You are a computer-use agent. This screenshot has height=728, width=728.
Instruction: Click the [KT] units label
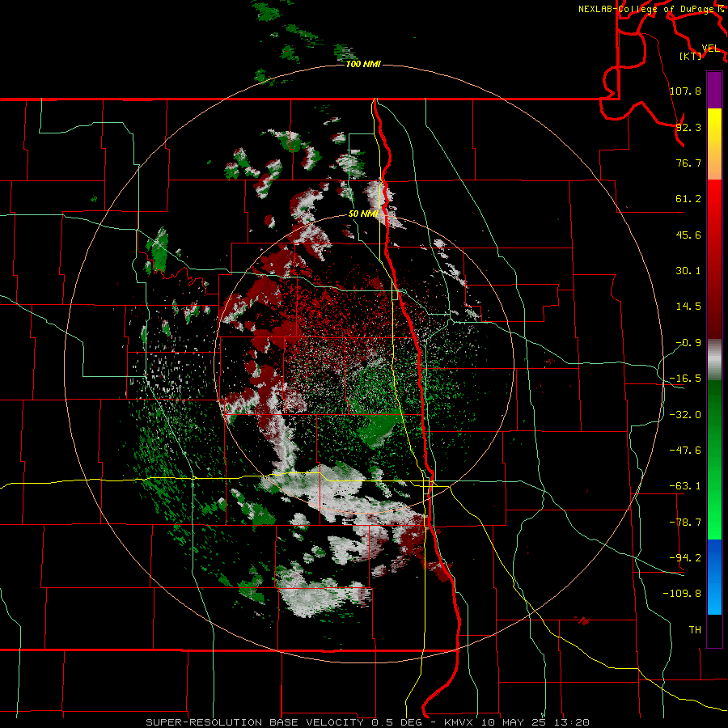tap(691, 56)
